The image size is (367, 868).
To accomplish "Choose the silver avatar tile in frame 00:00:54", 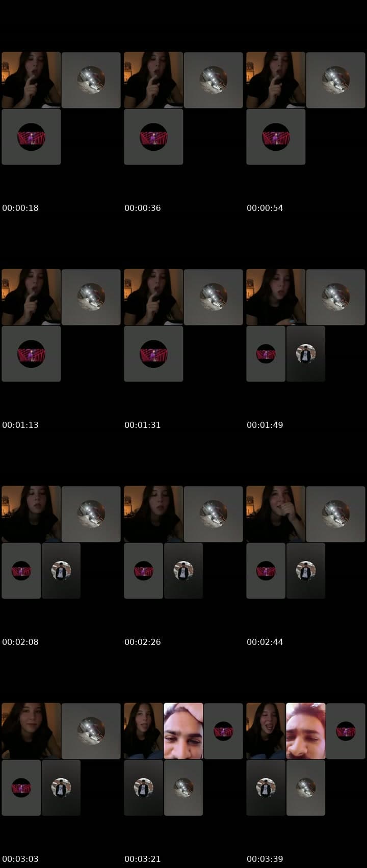I will (x=336, y=80).
